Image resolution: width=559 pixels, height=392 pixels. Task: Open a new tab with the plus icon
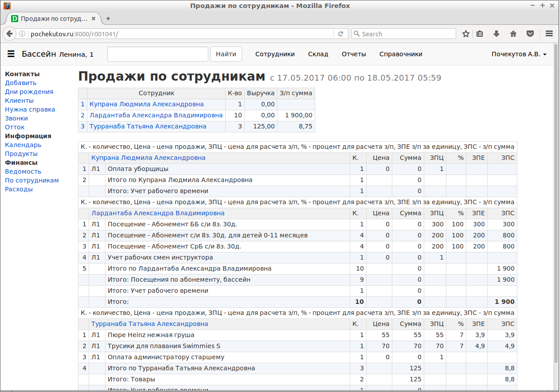coord(108,19)
